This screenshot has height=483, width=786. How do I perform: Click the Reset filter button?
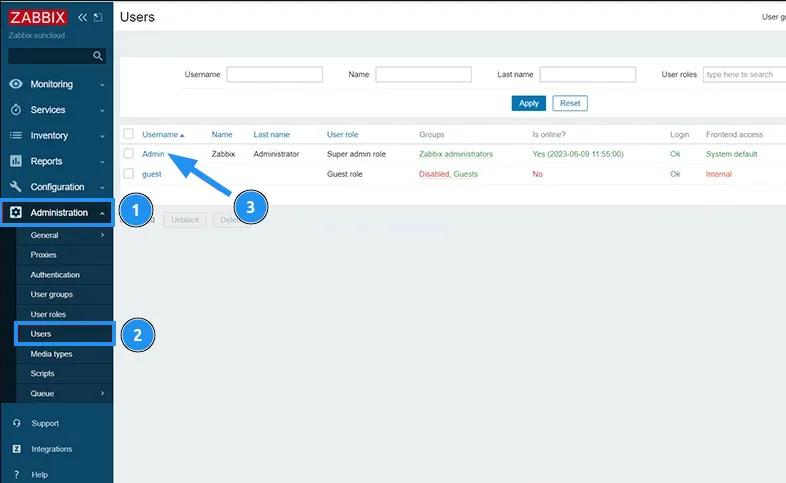tap(570, 103)
